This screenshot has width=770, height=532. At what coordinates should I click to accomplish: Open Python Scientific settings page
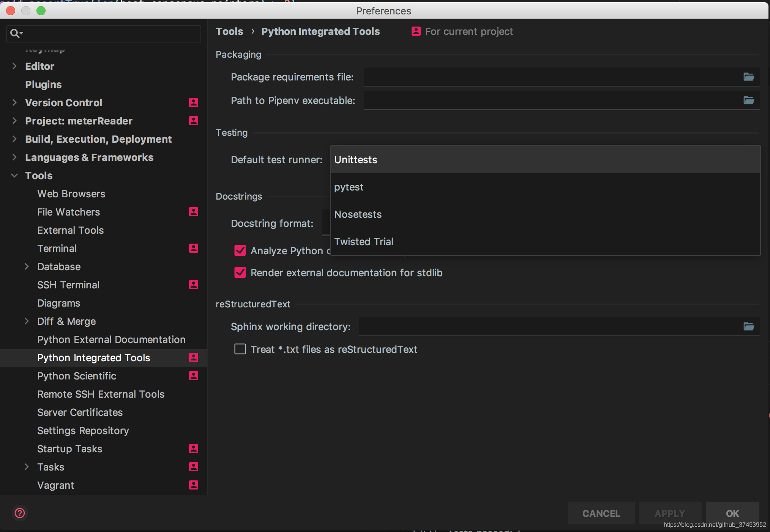point(77,376)
